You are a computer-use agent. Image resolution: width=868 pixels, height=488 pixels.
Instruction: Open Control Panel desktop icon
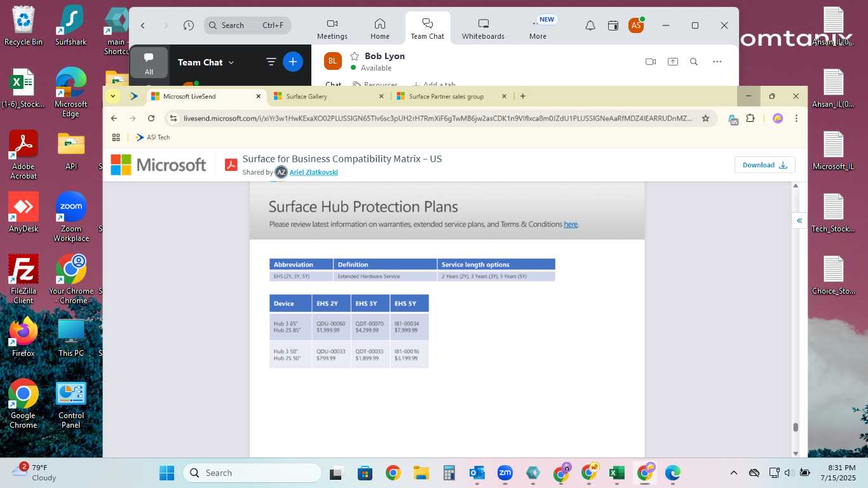71,405
